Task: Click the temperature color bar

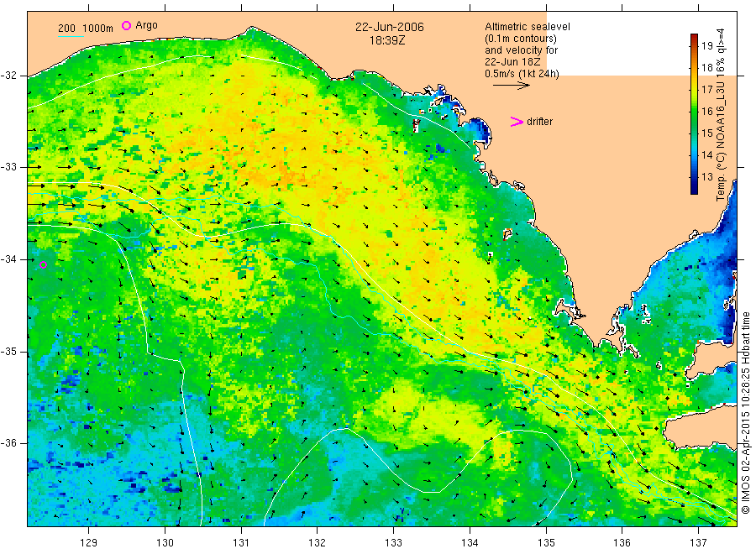Action: (694, 114)
